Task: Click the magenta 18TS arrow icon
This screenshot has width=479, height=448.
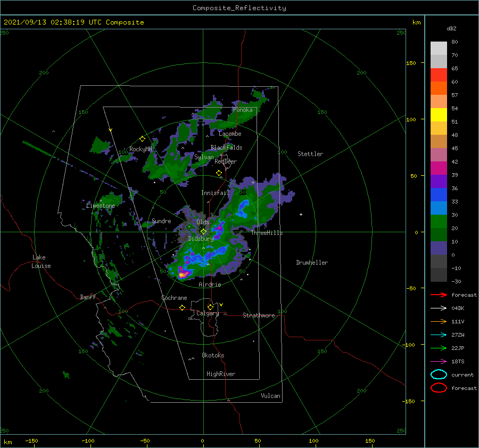Action: [x=439, y=362]
